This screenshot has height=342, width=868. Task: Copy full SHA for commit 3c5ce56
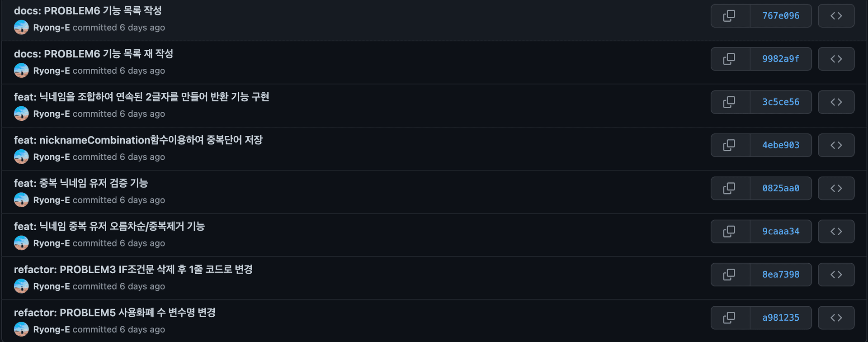(x=729, y=102)
